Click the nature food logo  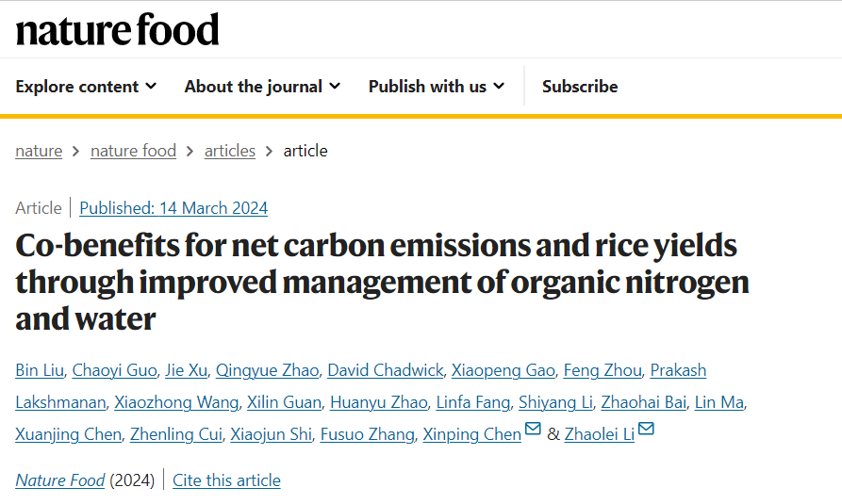tap(117, 30)
